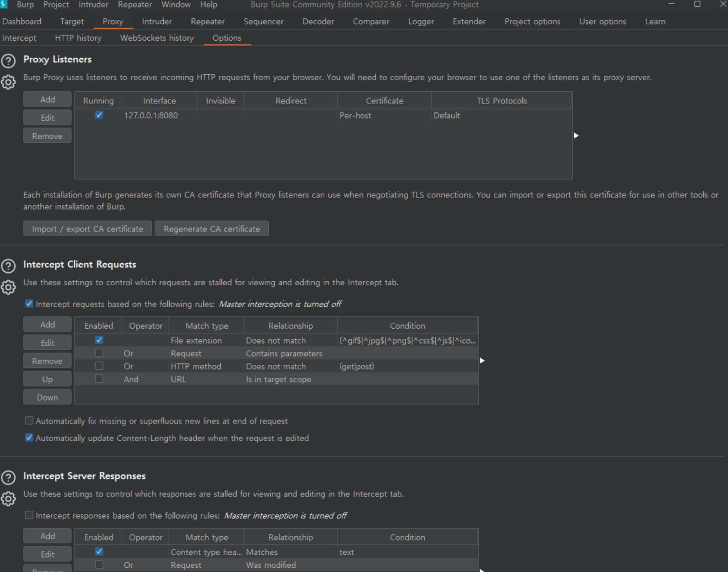The height and width of the screenshot is (572, 728).
Task: Enable the HTTP method rule checkbox
Action: tap(99, 366)
